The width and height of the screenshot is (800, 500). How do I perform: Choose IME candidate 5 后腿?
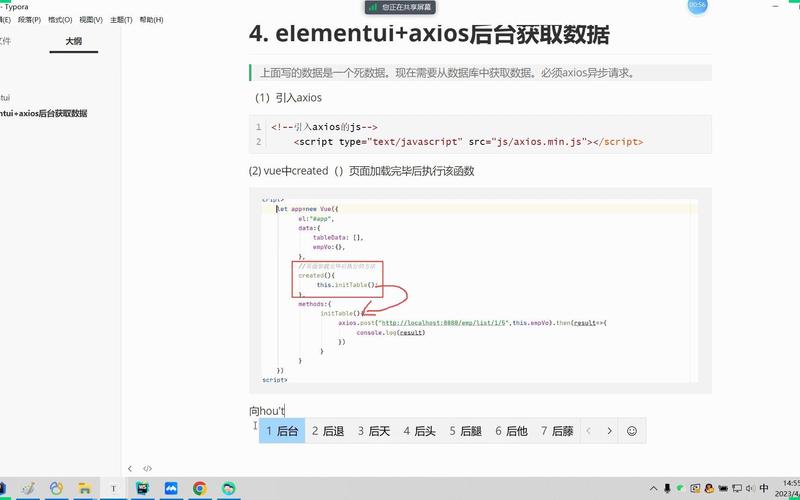coord(466,431)
